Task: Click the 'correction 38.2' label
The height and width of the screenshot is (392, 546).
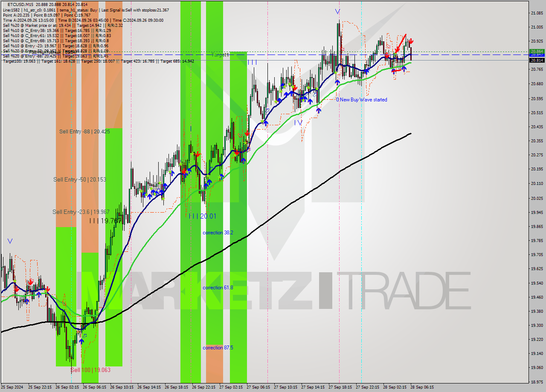Action: [x=218, y=233]
